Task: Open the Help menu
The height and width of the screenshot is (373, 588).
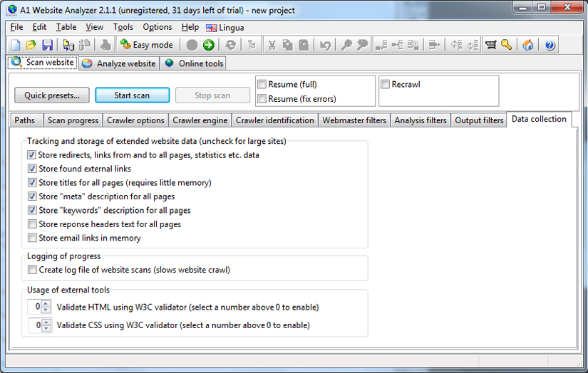Action: coord(190,27)
